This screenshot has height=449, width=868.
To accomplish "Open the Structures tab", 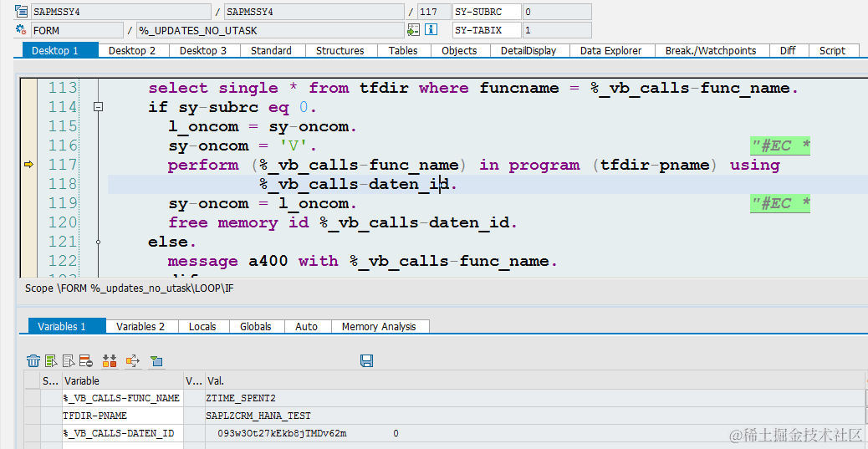I will (340, 50).
